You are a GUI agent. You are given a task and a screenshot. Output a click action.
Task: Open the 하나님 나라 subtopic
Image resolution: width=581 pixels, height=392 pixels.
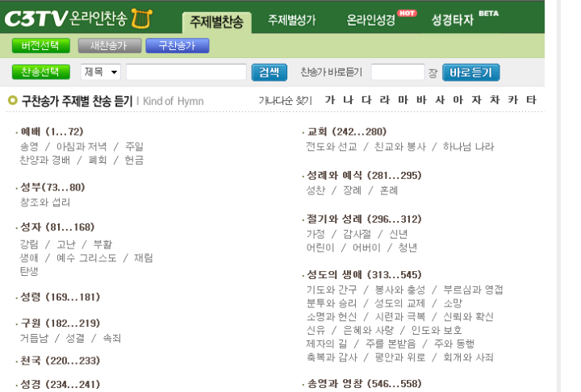469,146
